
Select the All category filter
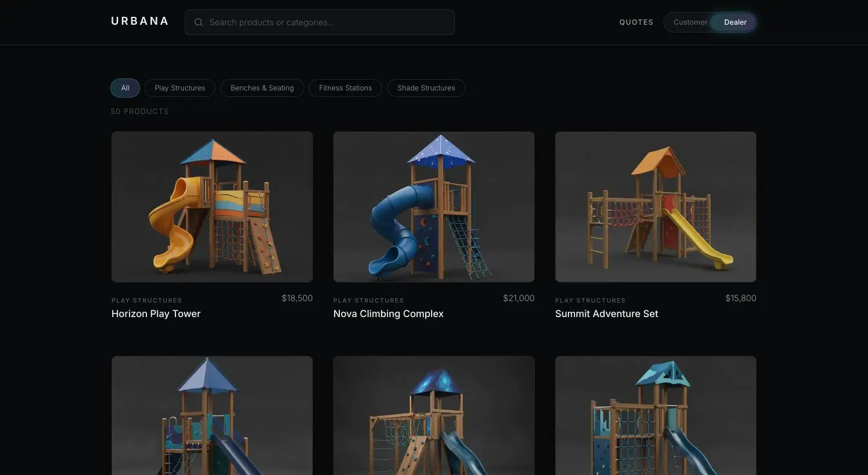click(x=125, y=88)
